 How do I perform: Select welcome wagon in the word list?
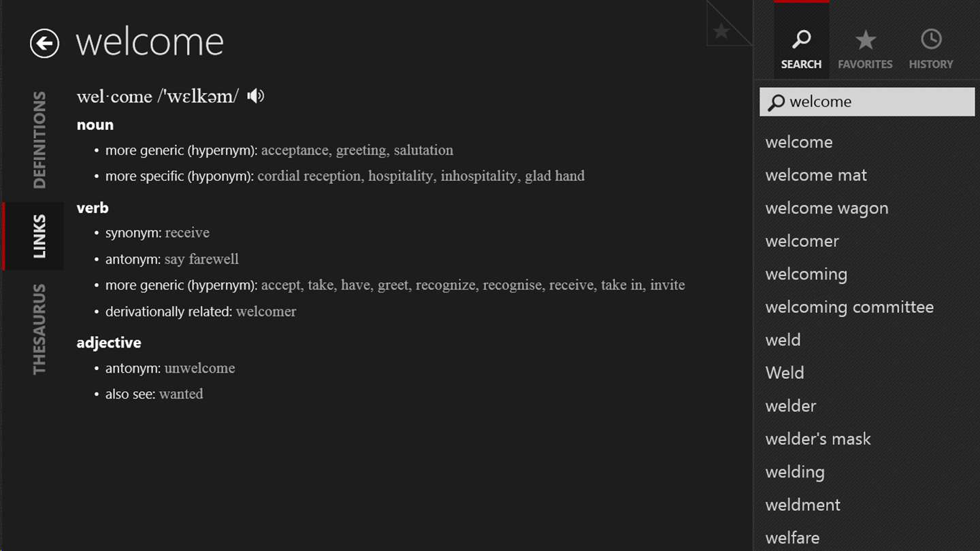826,208
